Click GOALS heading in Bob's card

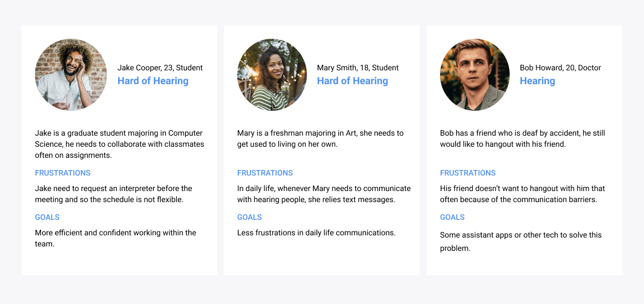452,217
